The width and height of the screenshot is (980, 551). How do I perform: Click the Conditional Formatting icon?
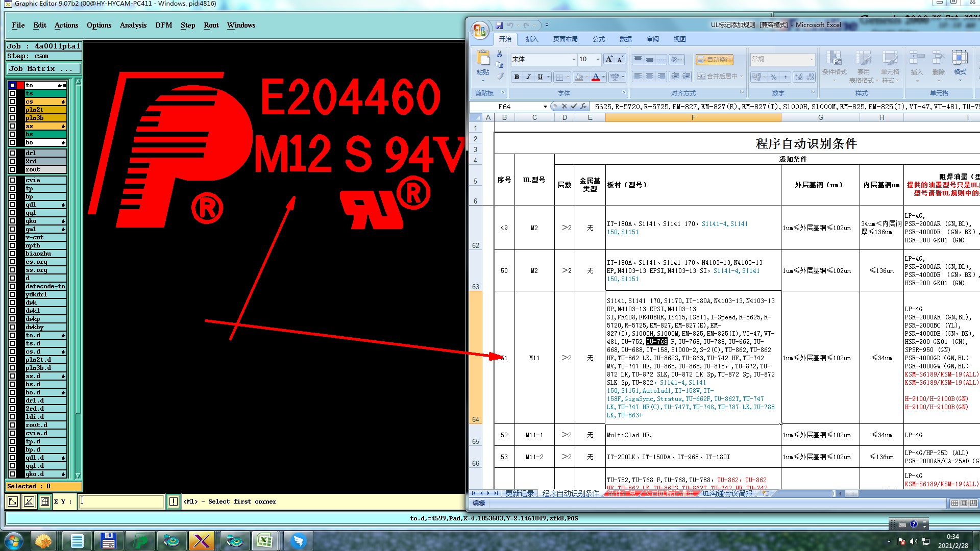(x=834, y=58)
